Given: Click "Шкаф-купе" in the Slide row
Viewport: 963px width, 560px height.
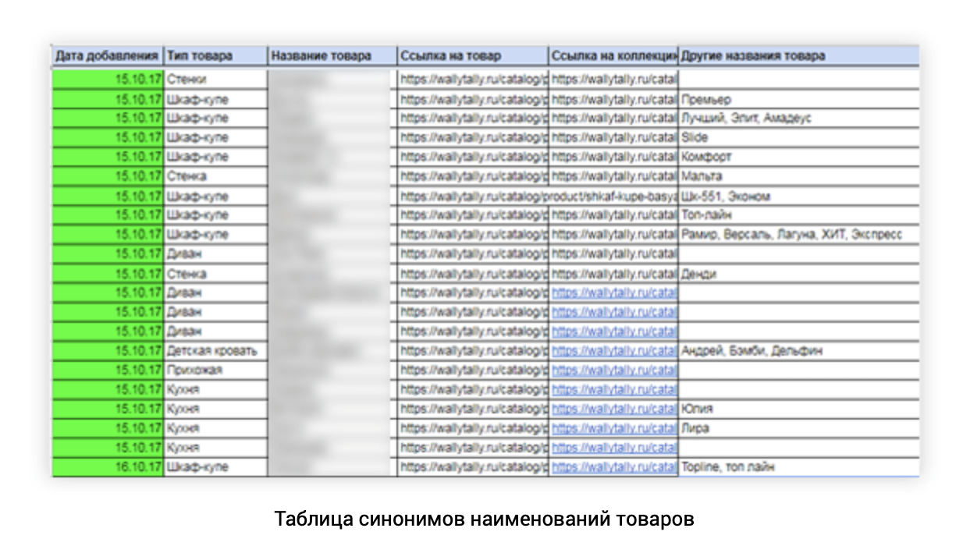Looking at the screenshot, I should [x=216, y=137].
